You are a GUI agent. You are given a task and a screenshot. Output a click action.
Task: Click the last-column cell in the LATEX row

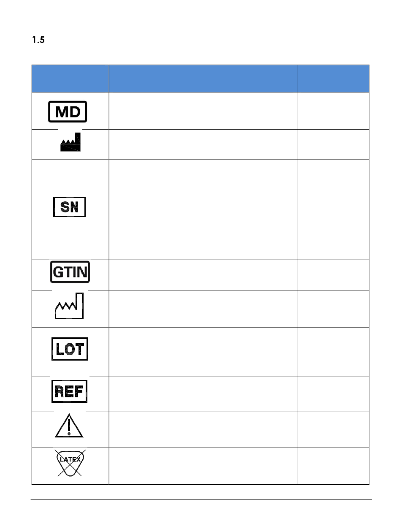[333, 466]
